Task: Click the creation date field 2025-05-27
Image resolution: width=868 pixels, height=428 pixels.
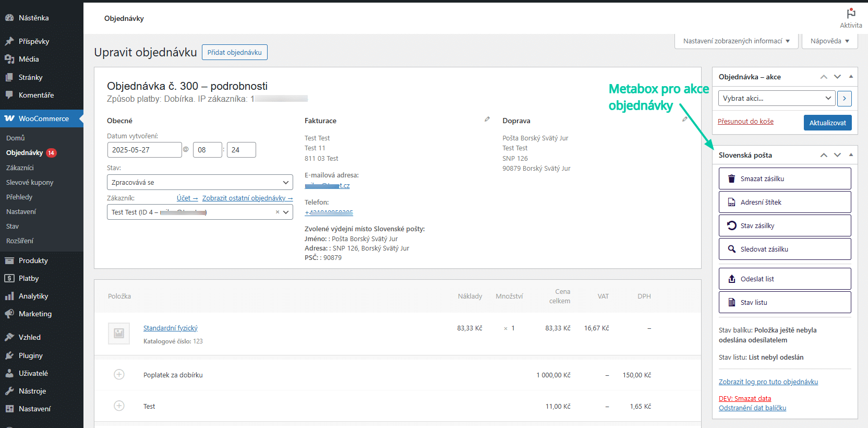Action: click(x=144, y=150)
